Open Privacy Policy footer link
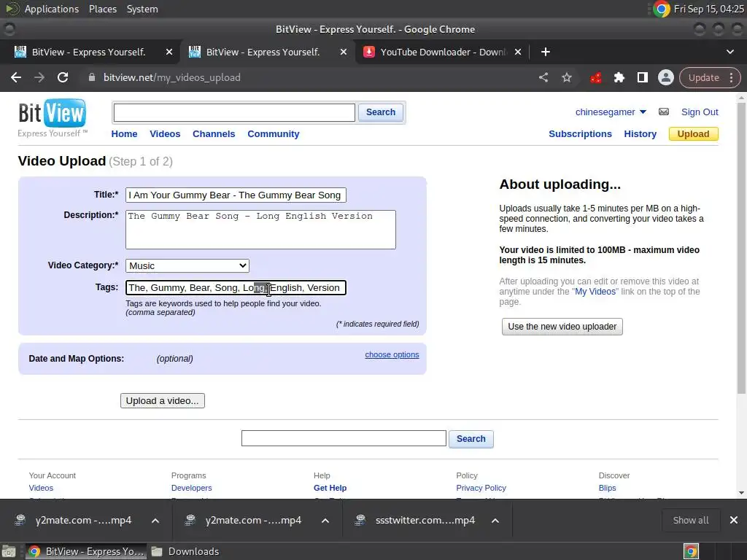 (481, 488)
